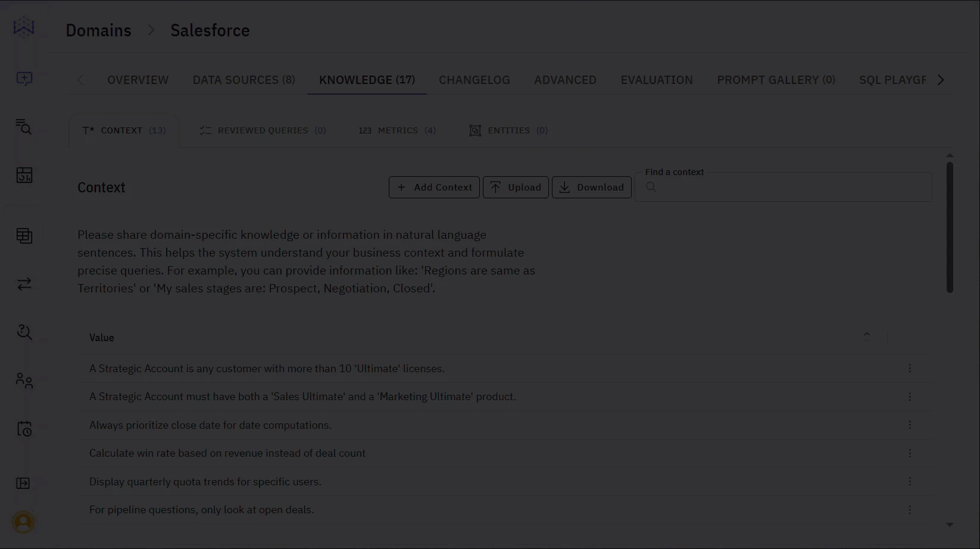The height and width of the screenshot is (549, 980).
Task: Collapse the tab bar with the left chevron
Action: [80, 79]
